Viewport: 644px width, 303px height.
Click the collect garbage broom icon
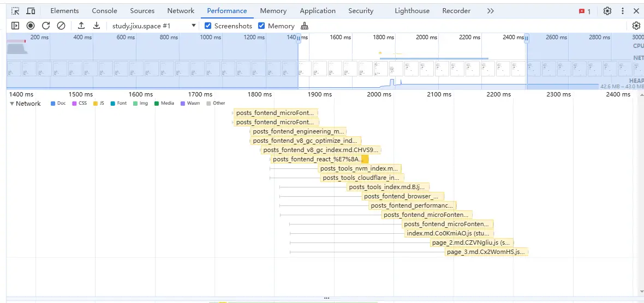305,26
